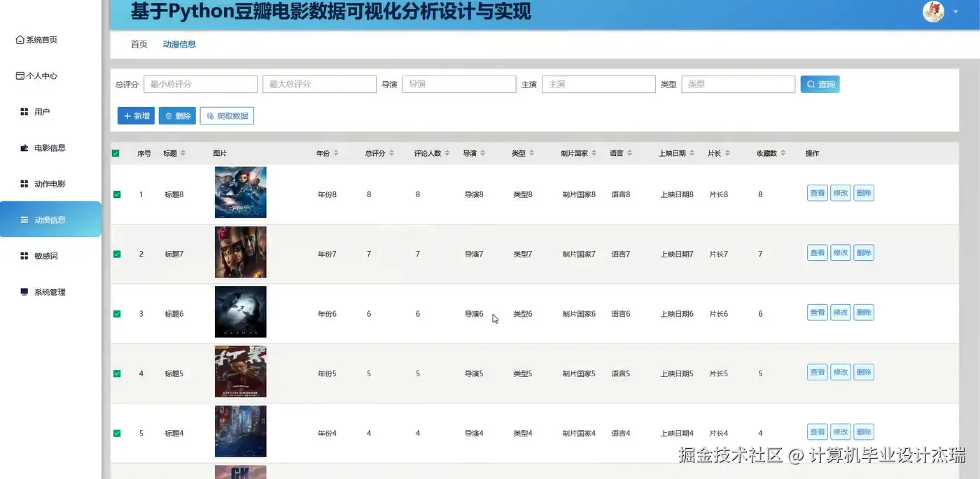Viewport: 980px width, 479px height.
Task: Click the icon beside 电影信息
Action: coord(24,148)
